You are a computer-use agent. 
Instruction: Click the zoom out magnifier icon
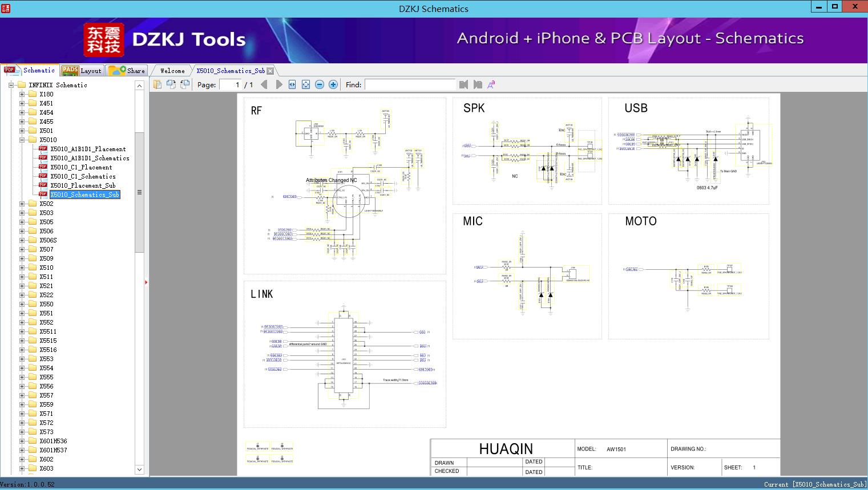319,84
